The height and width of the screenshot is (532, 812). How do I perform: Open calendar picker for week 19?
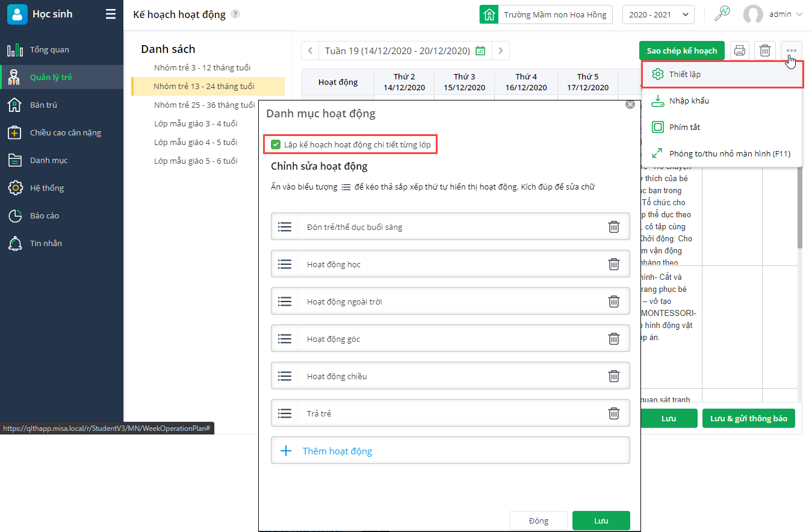coord(480,51)
